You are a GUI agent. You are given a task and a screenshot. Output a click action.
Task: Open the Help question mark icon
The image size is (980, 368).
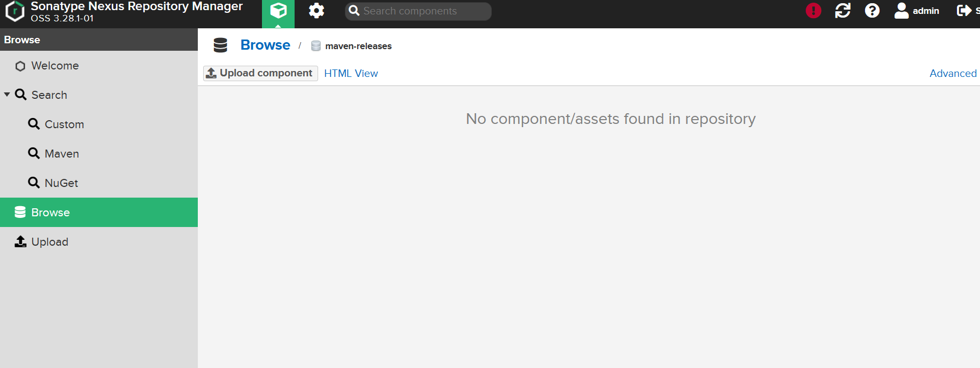[x=872, y=11]
